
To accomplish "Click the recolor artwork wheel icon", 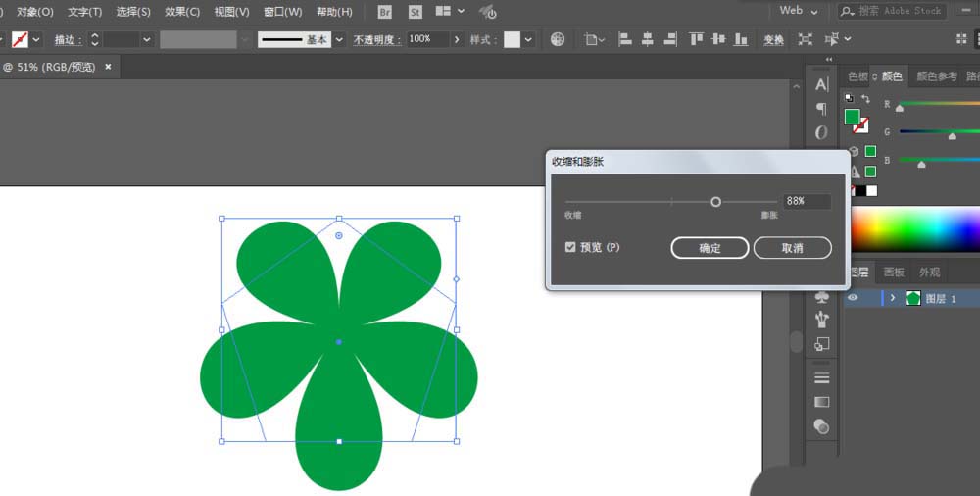I will coord(558,39).
